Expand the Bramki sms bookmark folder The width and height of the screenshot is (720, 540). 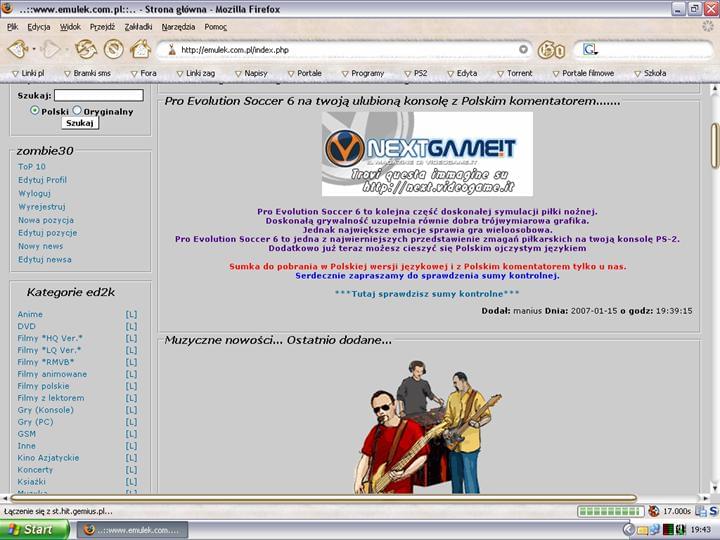point(87,73)
